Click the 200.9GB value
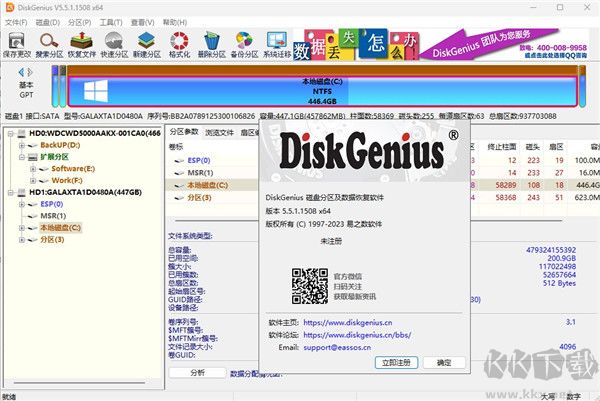Screen dimensions: 600x401 pos(561,258)
